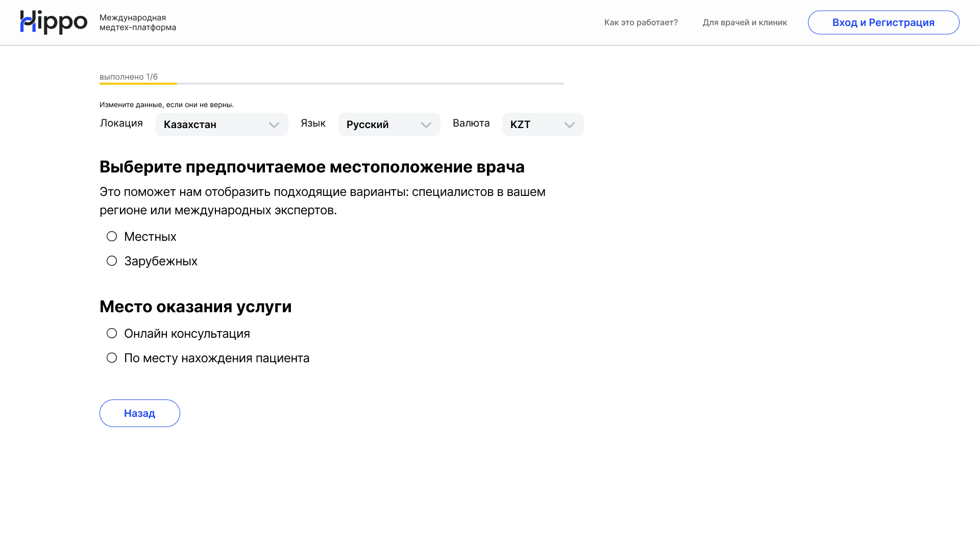Click the Currency dropdown chevron arrow
The image size is (980, 551).
point(570,125)
